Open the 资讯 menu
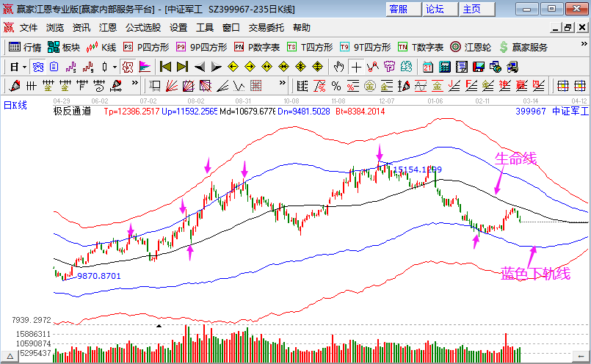Viewport: 591px width, 364px height. tap(81, 27)
